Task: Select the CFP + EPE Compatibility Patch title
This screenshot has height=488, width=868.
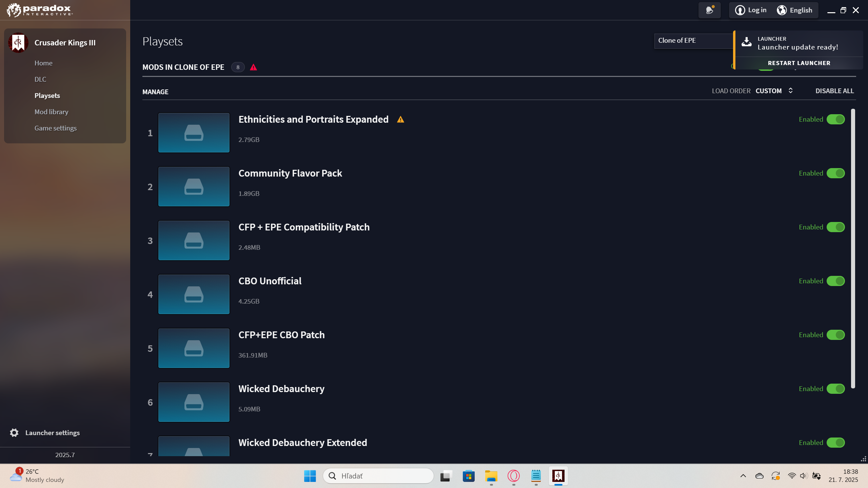Action: click(x=304, y=227)
